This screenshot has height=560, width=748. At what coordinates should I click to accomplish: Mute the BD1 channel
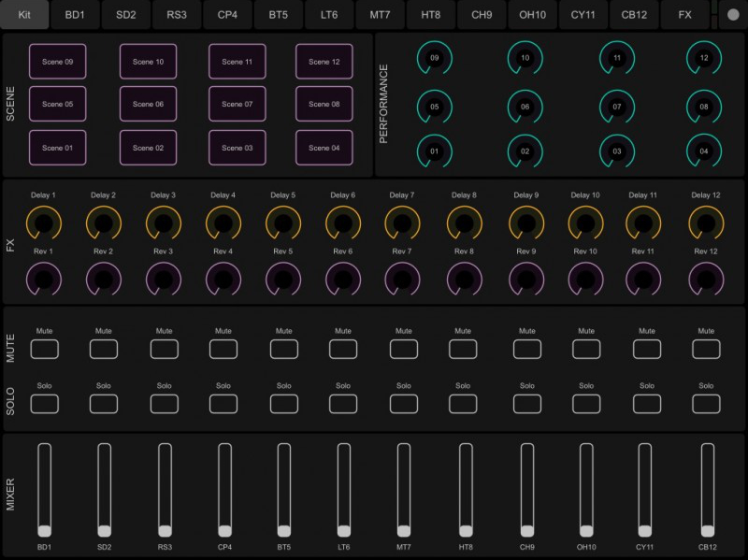[43, 347]
